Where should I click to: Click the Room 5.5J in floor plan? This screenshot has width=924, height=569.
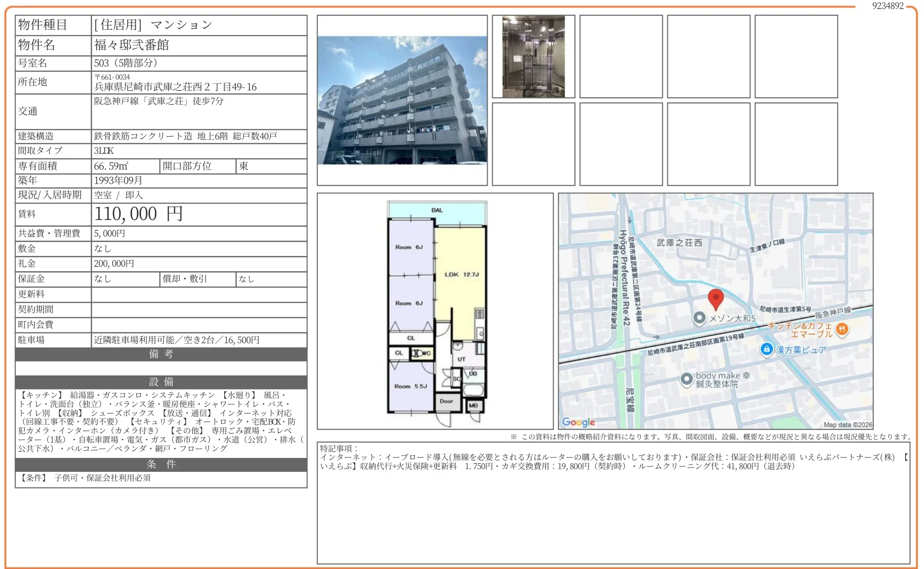point(410,386)
